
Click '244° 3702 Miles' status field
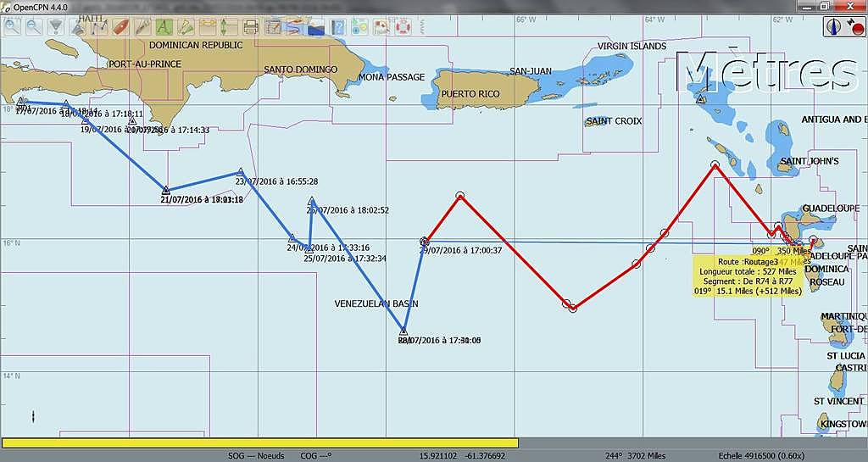tap(635, 456)
